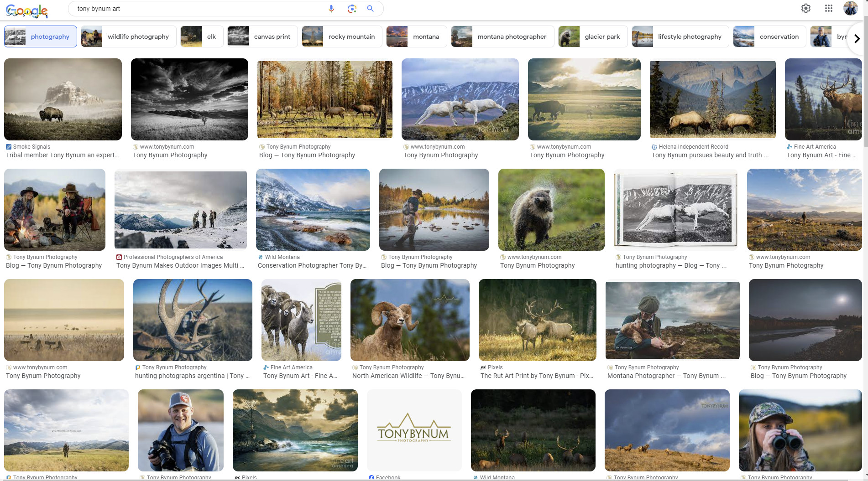Click the voice search microphone icon
This screenshot has width=868, height=481.
tap(331, 9)
